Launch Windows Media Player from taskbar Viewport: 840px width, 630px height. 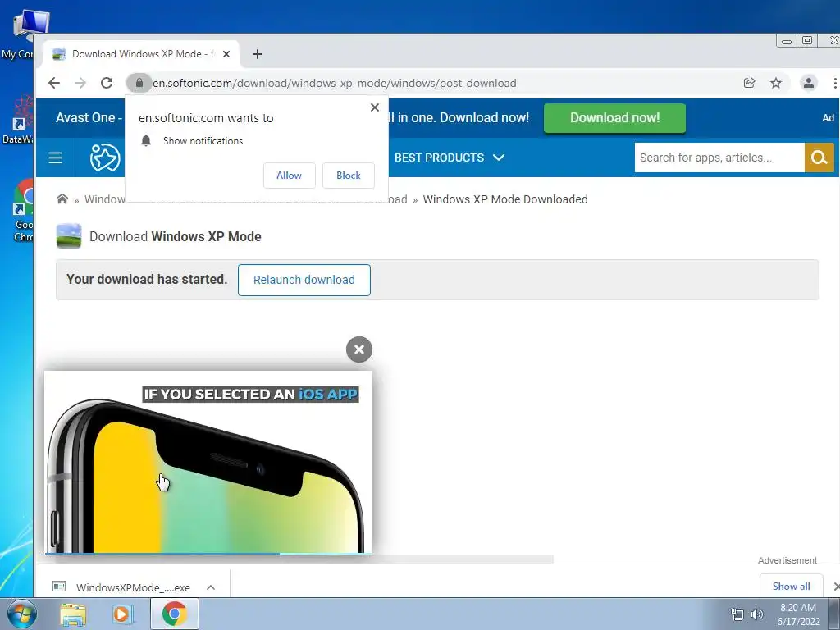coord(122,614)
